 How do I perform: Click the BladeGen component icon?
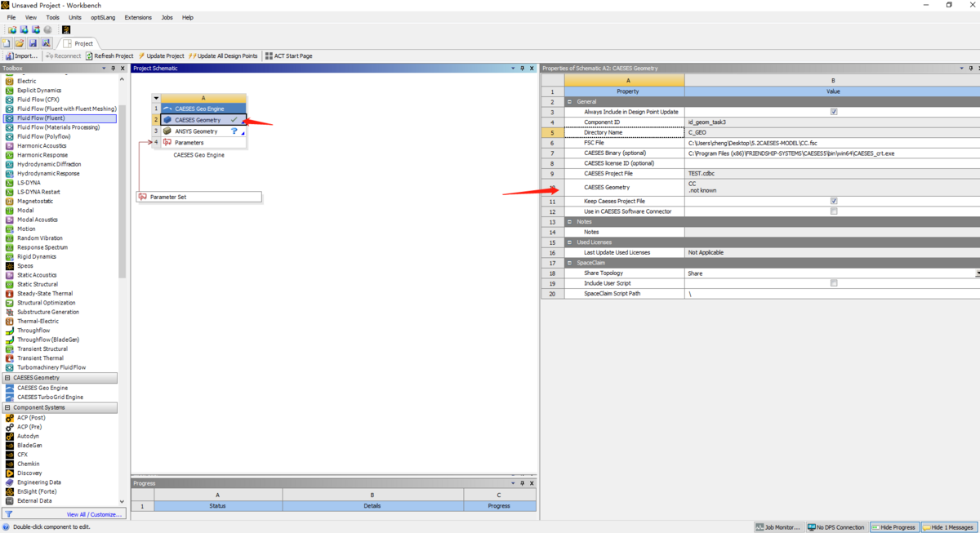(10, 446)
